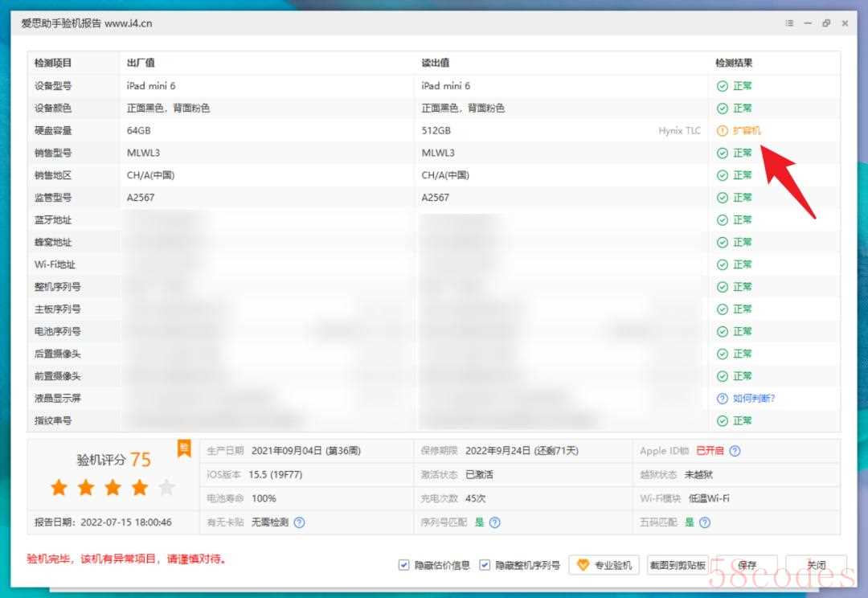This screenshot has width=868, height=598.
Task: Open the 如何判断? link
Action: point(754,398)
